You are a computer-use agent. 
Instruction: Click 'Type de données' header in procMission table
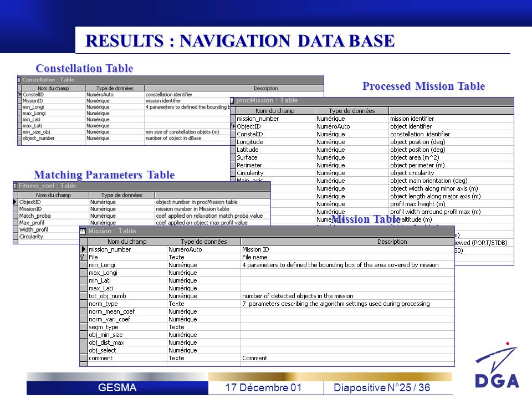pos(352,111)
